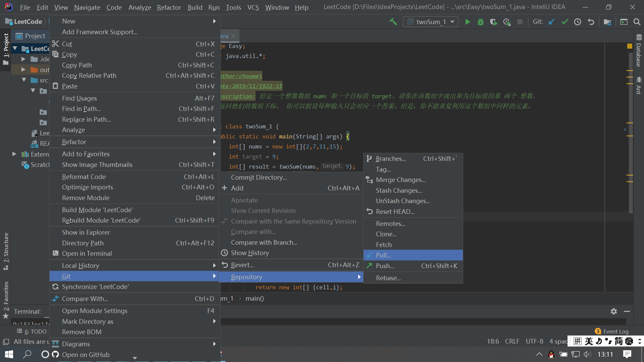Open the Event Log
This screenshot has width=644, height=362.
(612, 331)
